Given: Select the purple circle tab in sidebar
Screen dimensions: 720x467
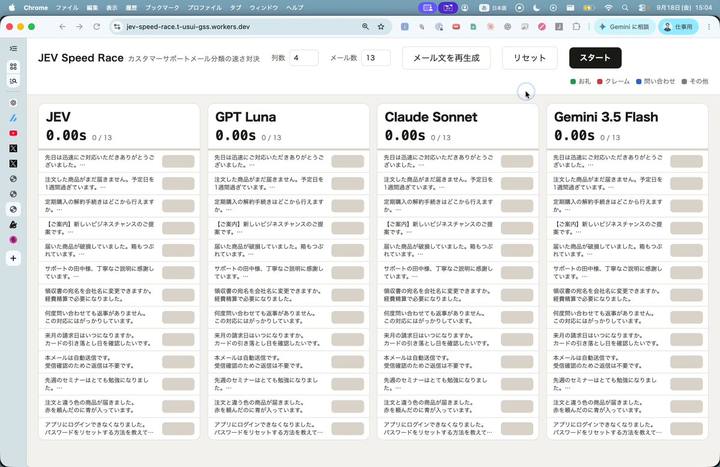Looking at the screenshot, I should click(x=13, y=240).
